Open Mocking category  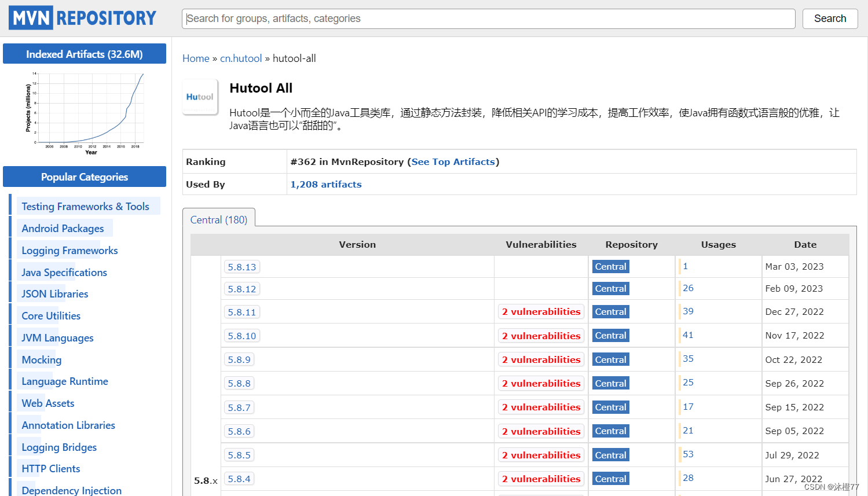pyautogui.click(x=42, y=360)
